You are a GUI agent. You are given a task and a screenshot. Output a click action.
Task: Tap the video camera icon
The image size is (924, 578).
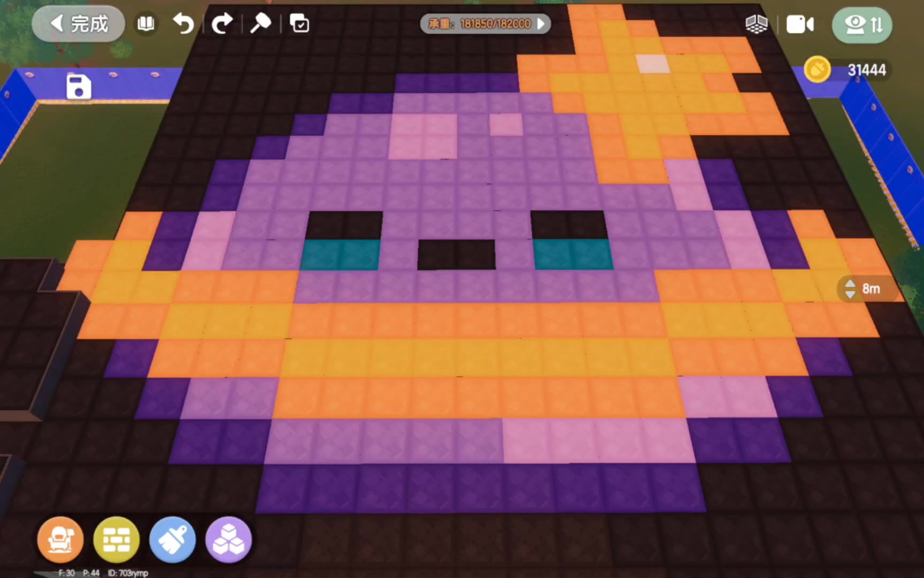click(x=800, y=25)
